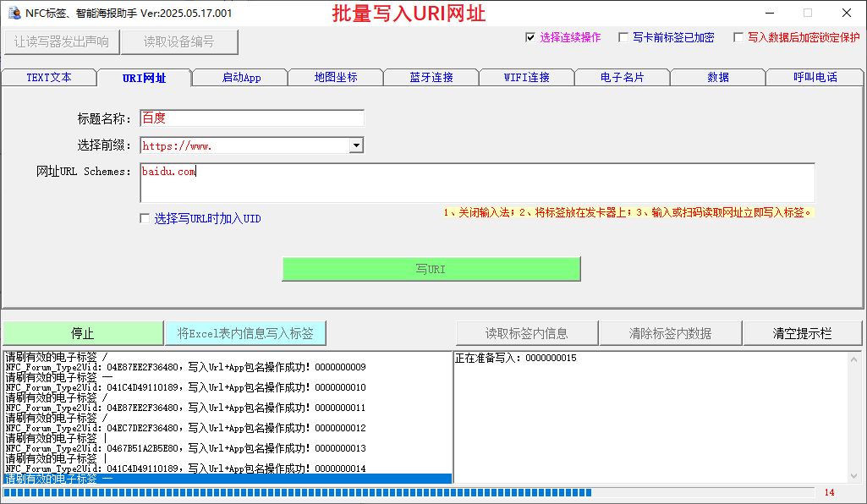Enable the 选择连续操作 checkbox
This screenshot has height=504, width=867.
(x=530, y=37)
